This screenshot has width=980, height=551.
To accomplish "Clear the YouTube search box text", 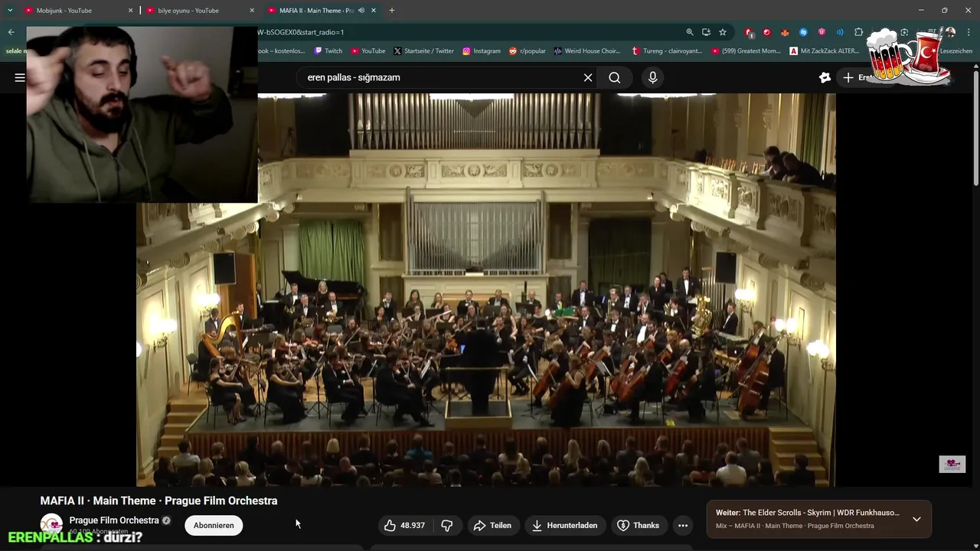I will coord(588,77).
